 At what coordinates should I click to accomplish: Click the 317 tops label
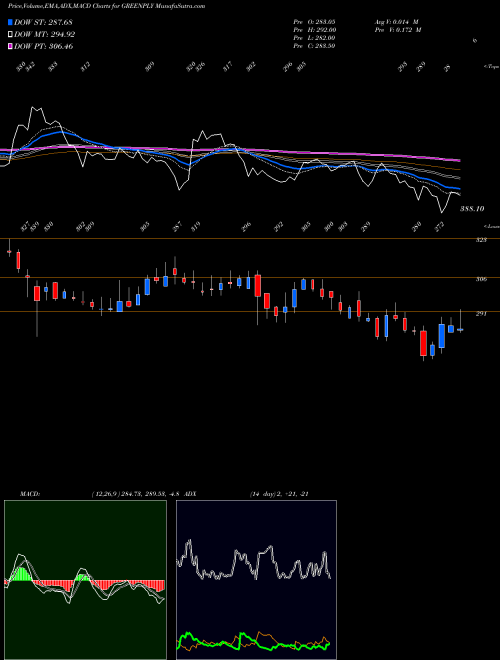(x=228, y=67)
